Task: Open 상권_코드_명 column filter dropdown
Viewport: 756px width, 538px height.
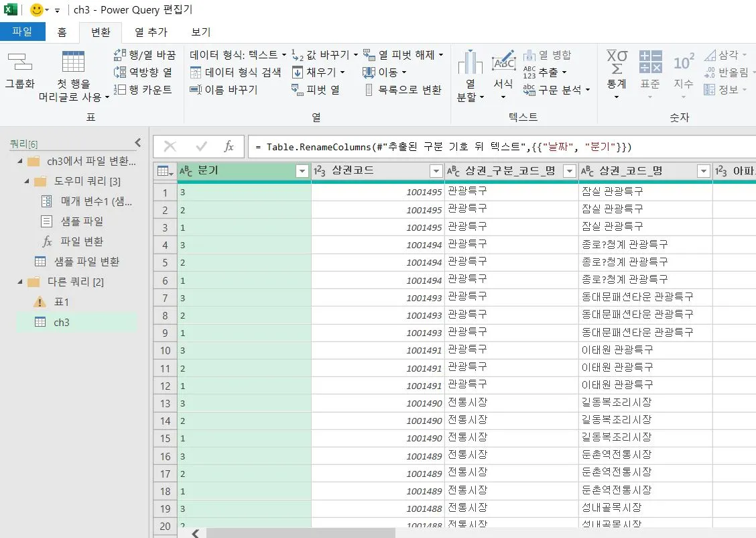Action: [704, 171]
